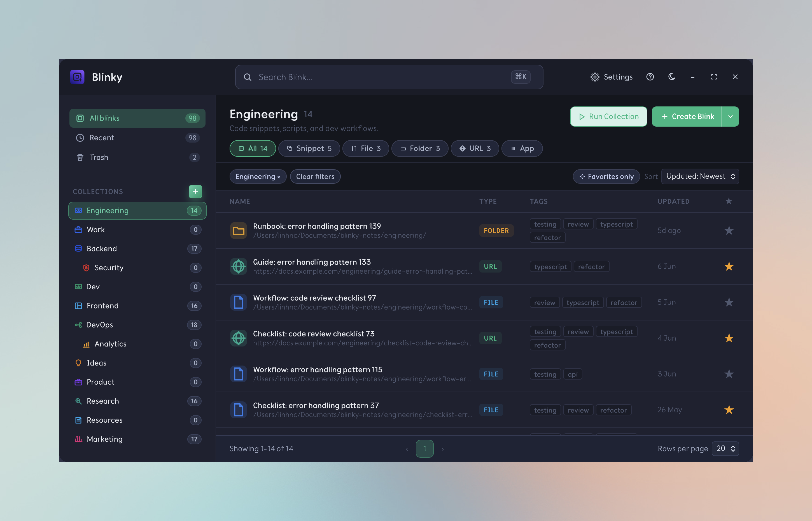The height and width of the screenshot is (521, 812).
Task: Click the api tag on Workflow 115
Action: tap(573, 374)
